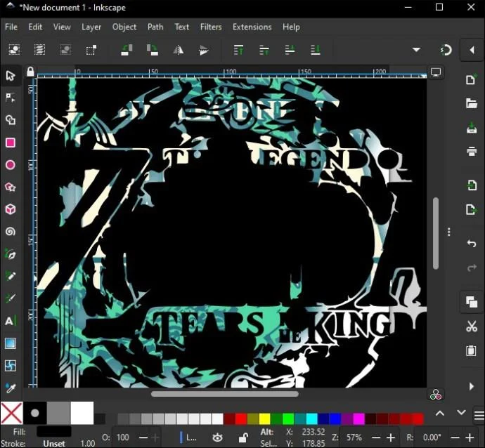Show next palette row arrow
The height and width of the screenshot is (448, 485).
click(461, 413)
